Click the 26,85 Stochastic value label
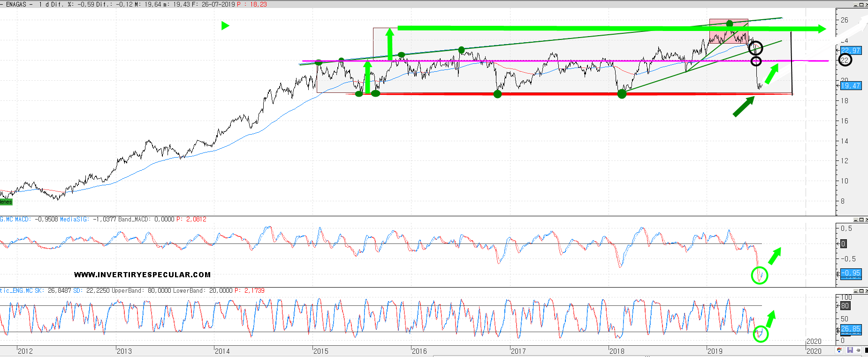 click(x=850, y=329)
